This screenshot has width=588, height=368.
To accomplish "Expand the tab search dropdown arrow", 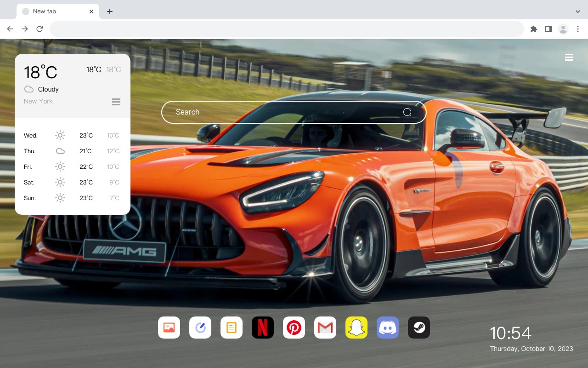I will (578, 11).
